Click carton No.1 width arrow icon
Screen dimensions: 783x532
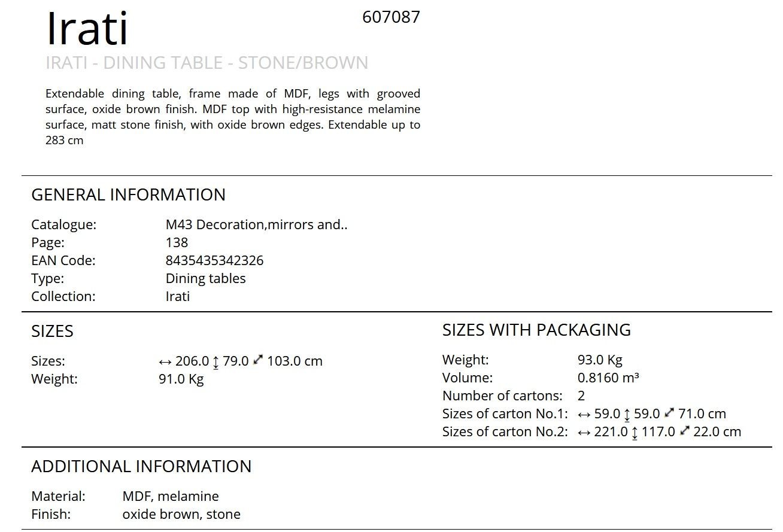click(x=584, y=415)
